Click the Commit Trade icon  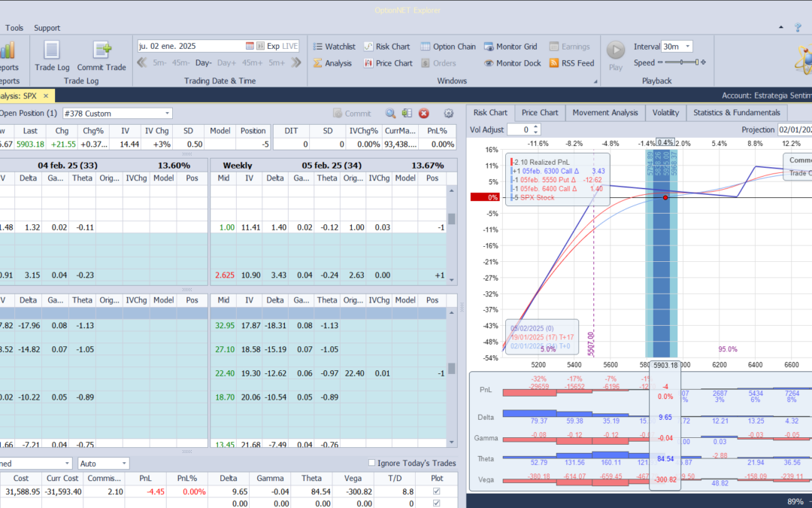(x=101, y=50)
